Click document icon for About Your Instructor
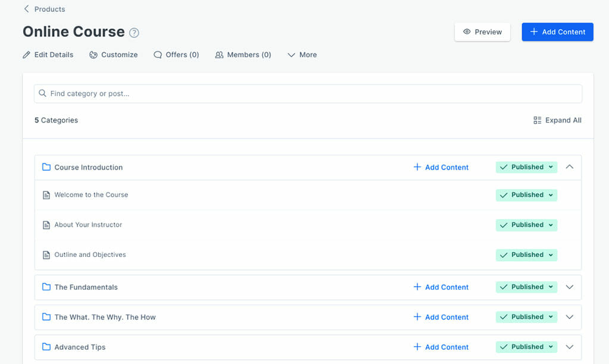The width and height of the screenshot is (609, 364). [x=46, y=225]
